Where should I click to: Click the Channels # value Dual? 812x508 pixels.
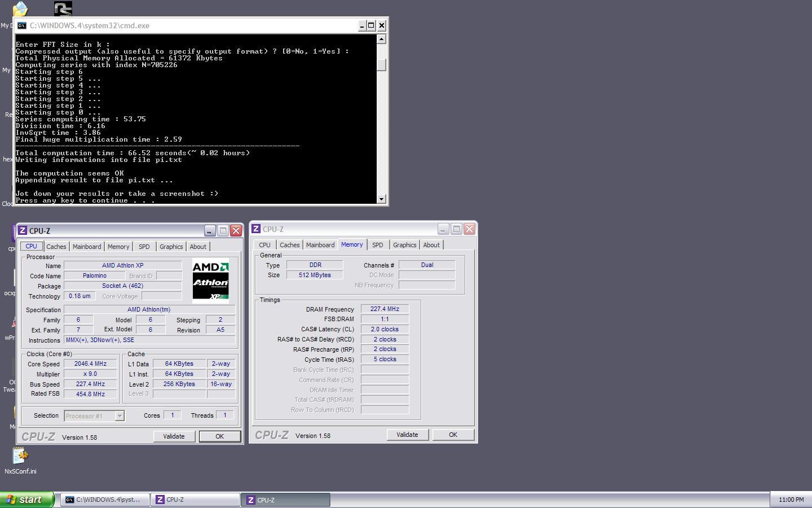(x=427, y=265)
